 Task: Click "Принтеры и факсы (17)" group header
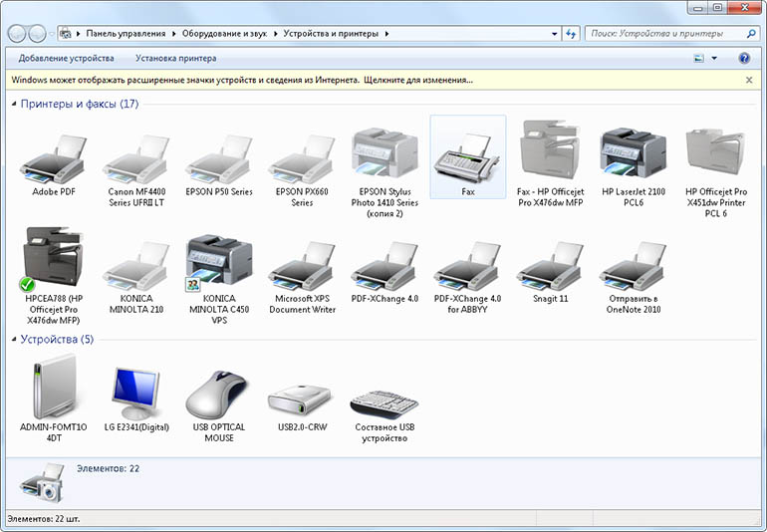[x=80, y=104]
